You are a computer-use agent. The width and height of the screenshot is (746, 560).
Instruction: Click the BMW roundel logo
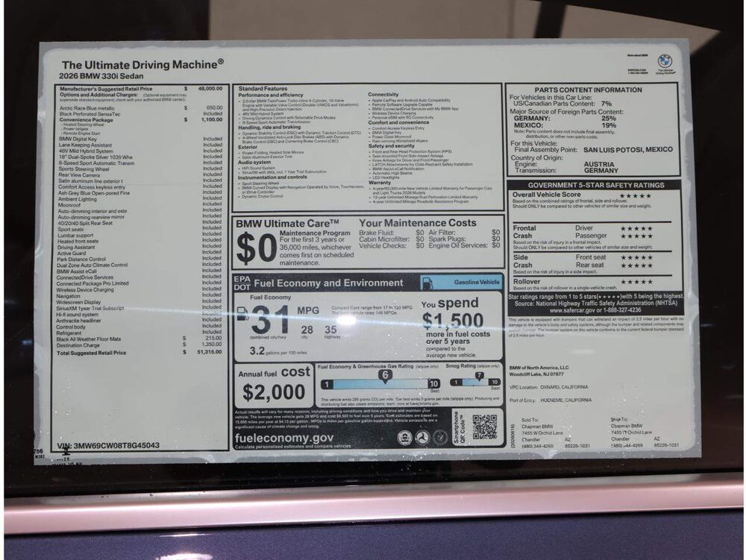665,61
